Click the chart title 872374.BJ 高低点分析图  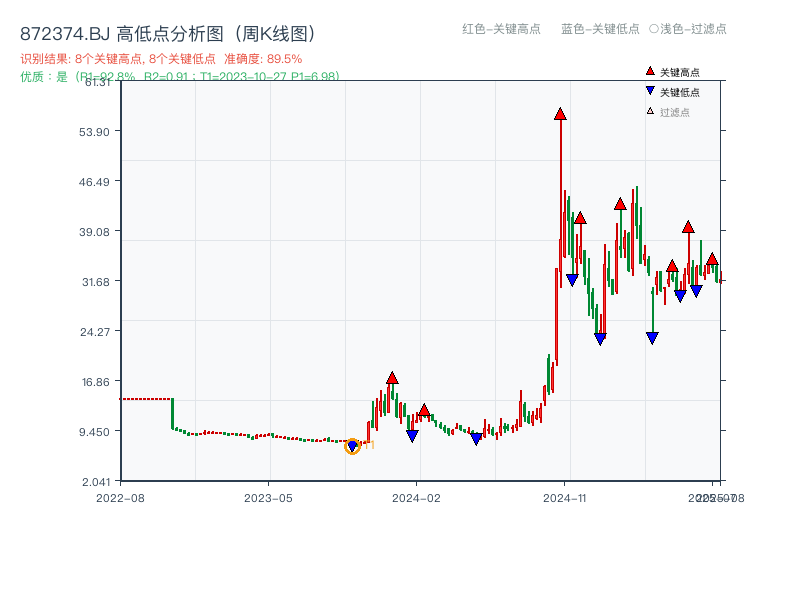point(168,34)
